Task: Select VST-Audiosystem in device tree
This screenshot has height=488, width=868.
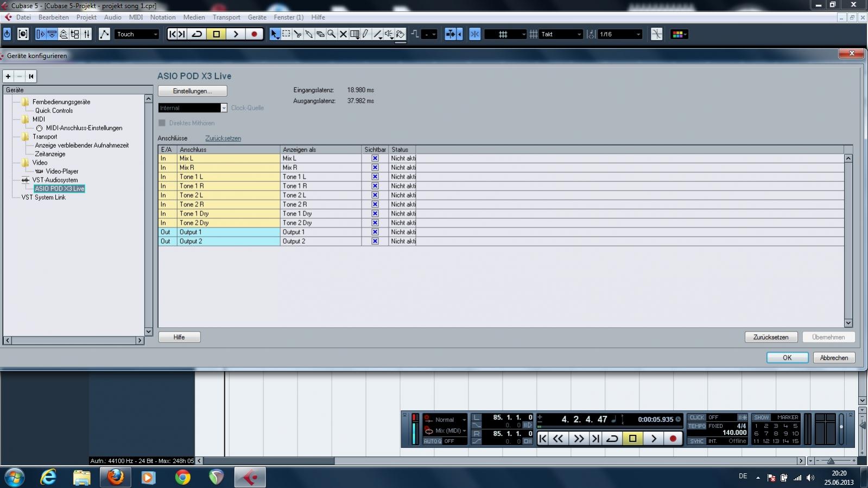Action: pyautogui.click(x=55, y=180)
